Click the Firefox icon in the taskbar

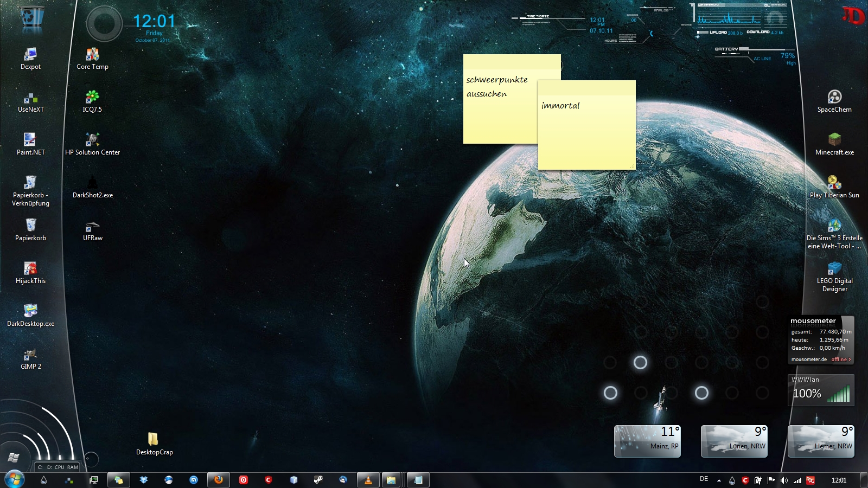coord(219,480)
